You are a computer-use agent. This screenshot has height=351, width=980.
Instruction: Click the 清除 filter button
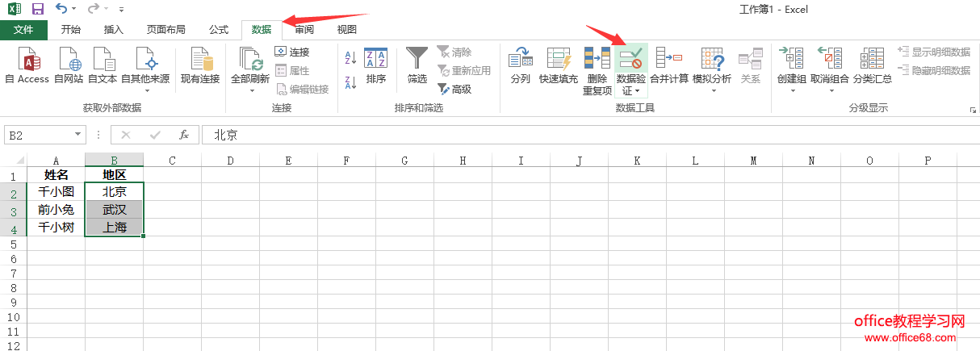pos(454,52)
